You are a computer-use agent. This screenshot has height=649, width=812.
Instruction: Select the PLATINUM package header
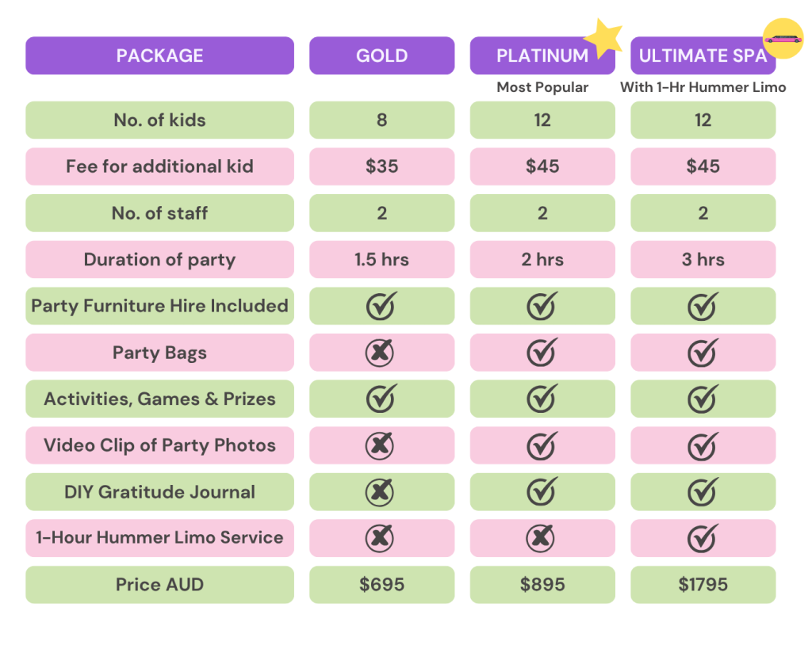coord(542,56)
